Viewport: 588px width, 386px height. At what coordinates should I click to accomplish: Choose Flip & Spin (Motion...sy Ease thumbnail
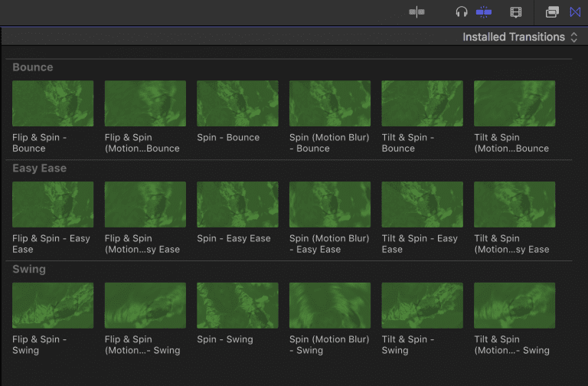(145, 204)
